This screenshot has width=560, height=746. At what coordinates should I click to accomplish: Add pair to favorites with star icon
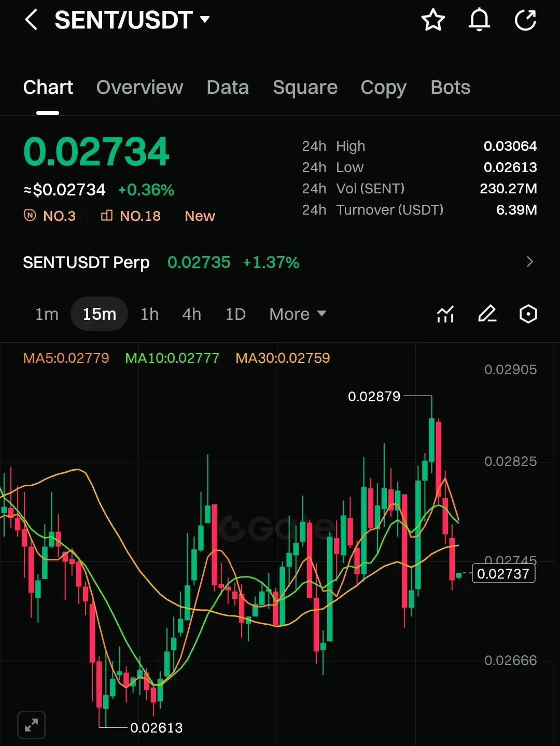[x=433, y=20]
